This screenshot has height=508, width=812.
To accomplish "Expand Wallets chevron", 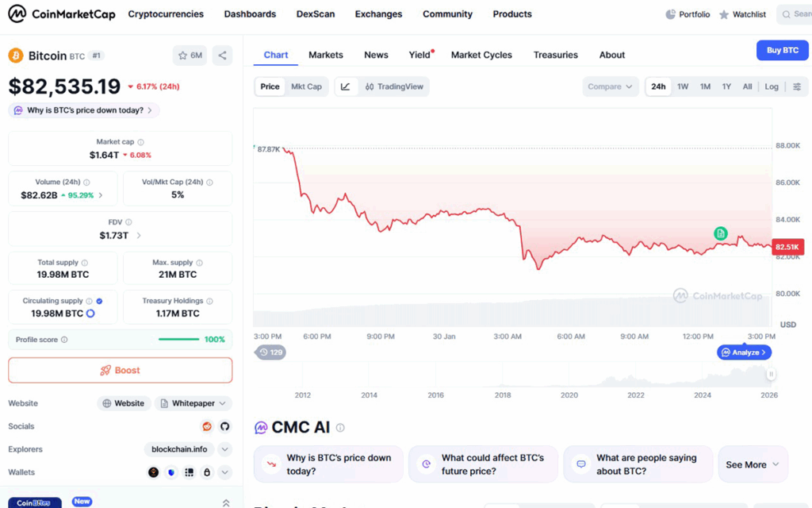I will pyautogui.click(x=224, y=472).
